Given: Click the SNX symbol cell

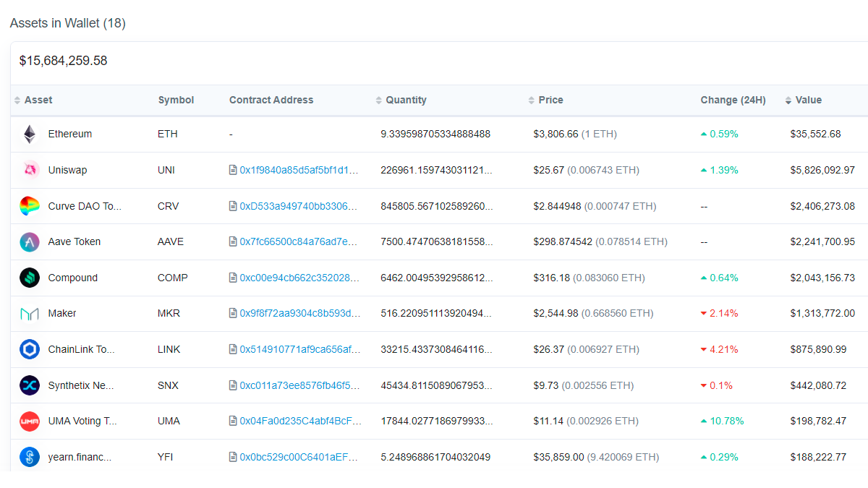Looking at the screenshot, I should point(169,385).
